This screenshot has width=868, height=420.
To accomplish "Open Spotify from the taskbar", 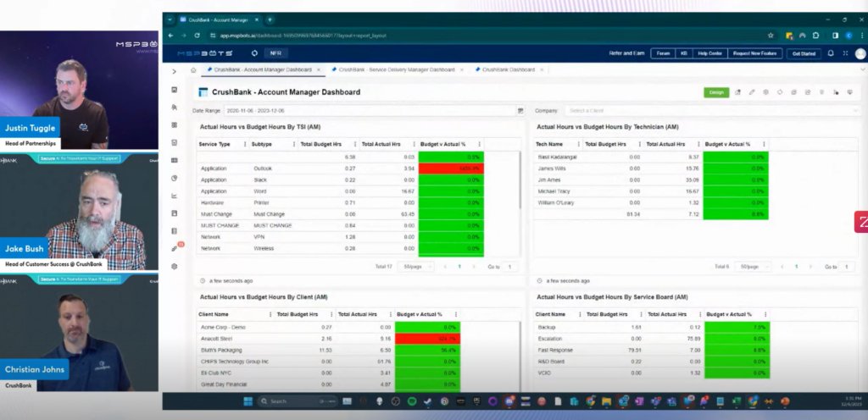I will tap(412, 401).
